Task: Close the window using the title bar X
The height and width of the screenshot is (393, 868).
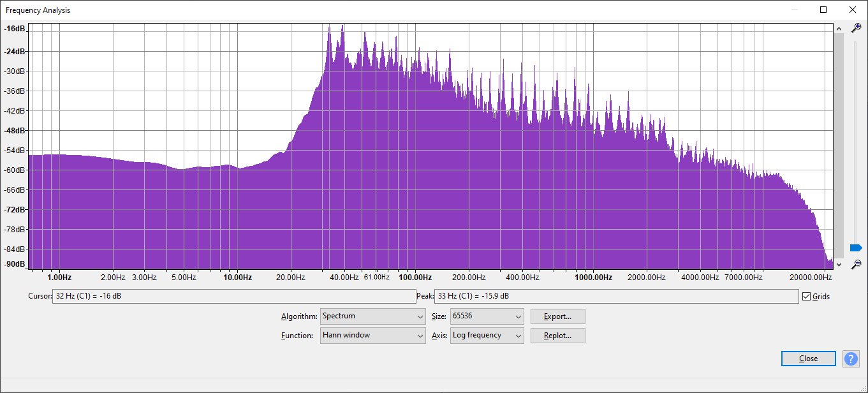Action: pos(853,10)
